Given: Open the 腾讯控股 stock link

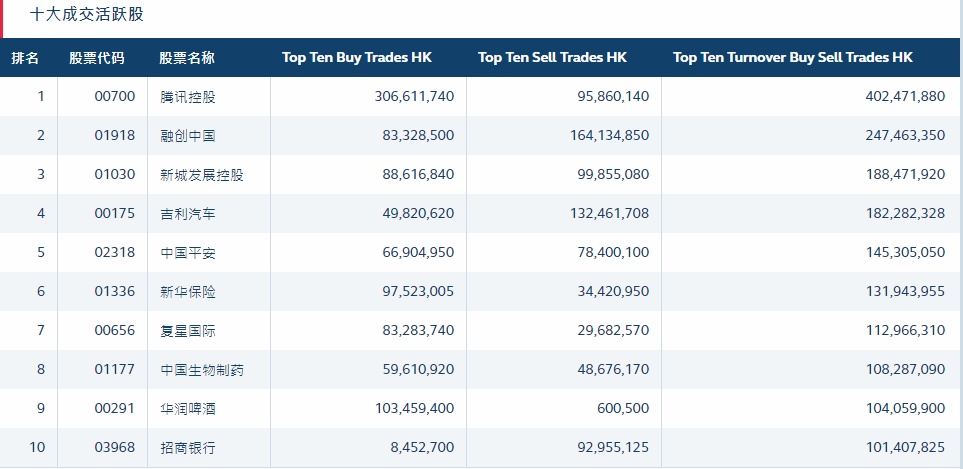Looking at the screenshot, I should [187, 97].
